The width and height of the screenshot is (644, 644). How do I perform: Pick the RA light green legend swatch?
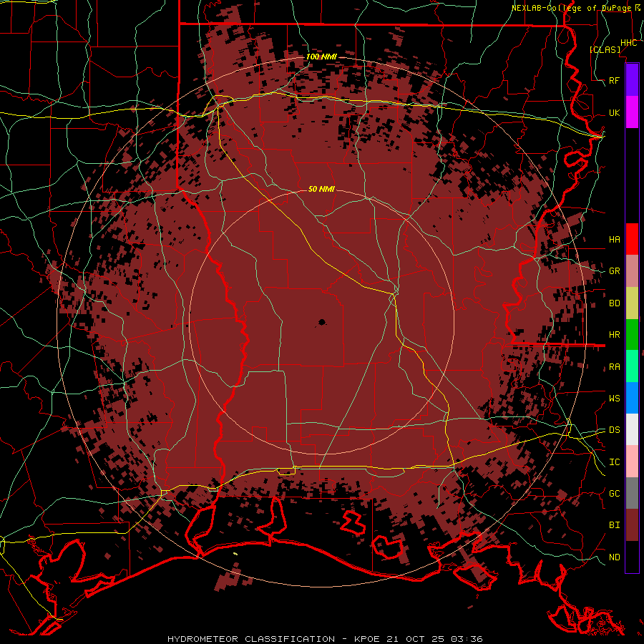click(632, 366)
